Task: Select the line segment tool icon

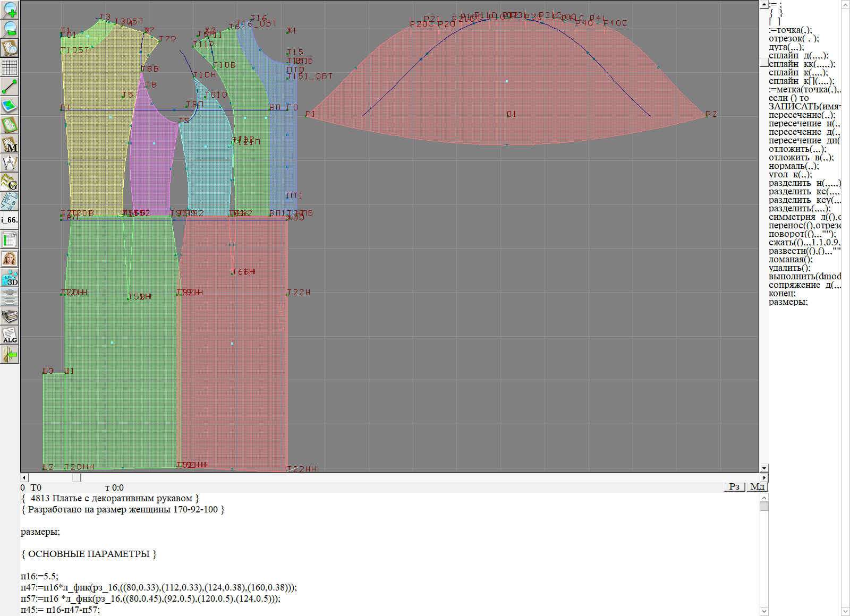Action: [10, 87]
